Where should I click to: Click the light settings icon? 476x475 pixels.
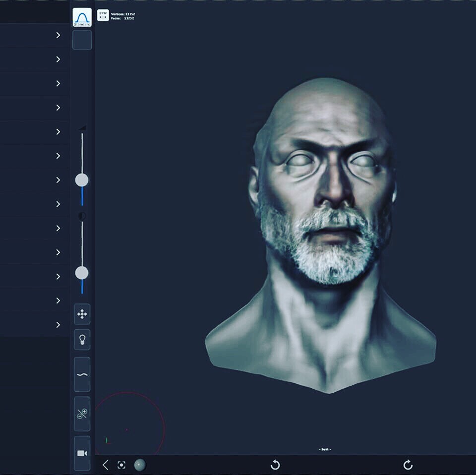tap(82, 339)
